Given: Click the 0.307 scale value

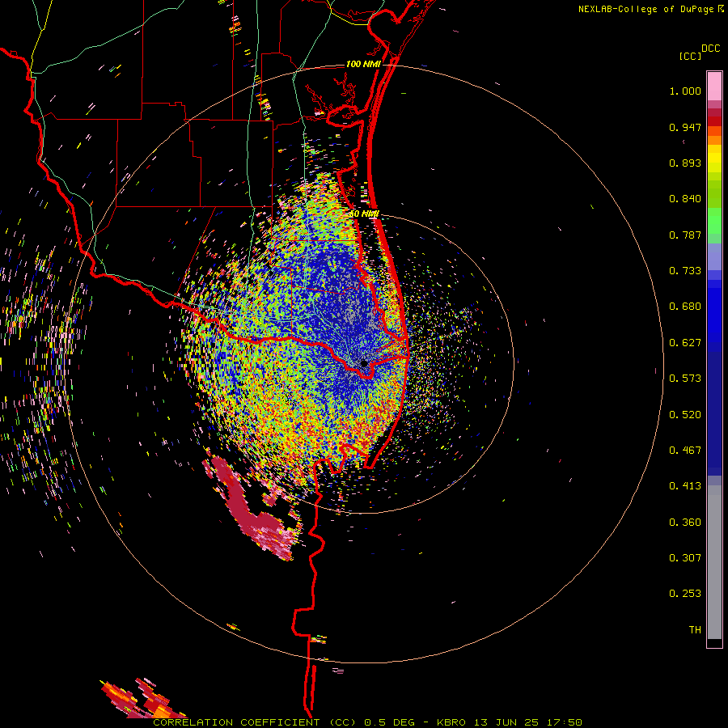Looking at the screenshot, I should click(x=685, y=558).
